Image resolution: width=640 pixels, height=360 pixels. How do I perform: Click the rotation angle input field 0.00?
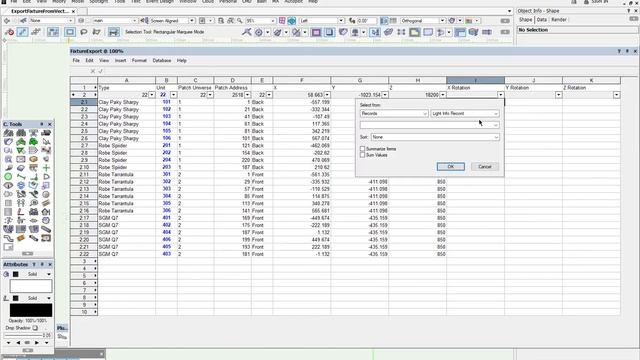tap(367, 20)
